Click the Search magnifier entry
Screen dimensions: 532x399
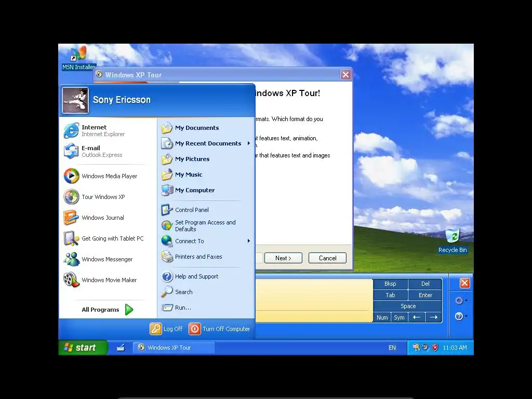(206, 292)
